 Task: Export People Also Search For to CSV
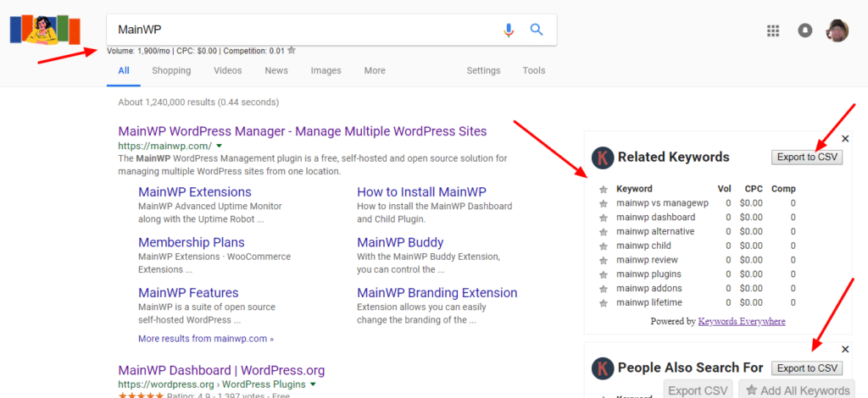[x=807, y=368]
